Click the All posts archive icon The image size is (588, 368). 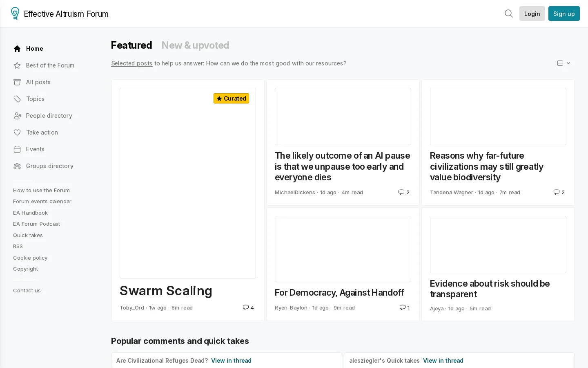click(17, 82)
